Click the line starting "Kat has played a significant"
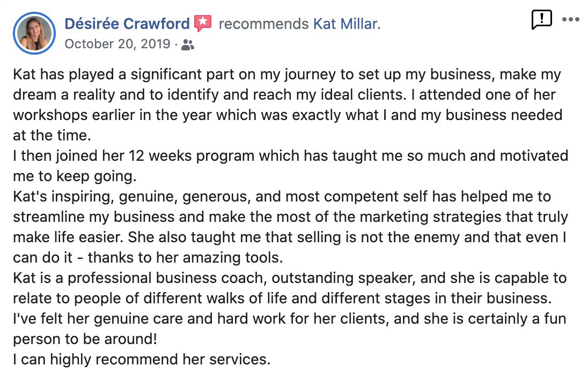 point(287,74)
